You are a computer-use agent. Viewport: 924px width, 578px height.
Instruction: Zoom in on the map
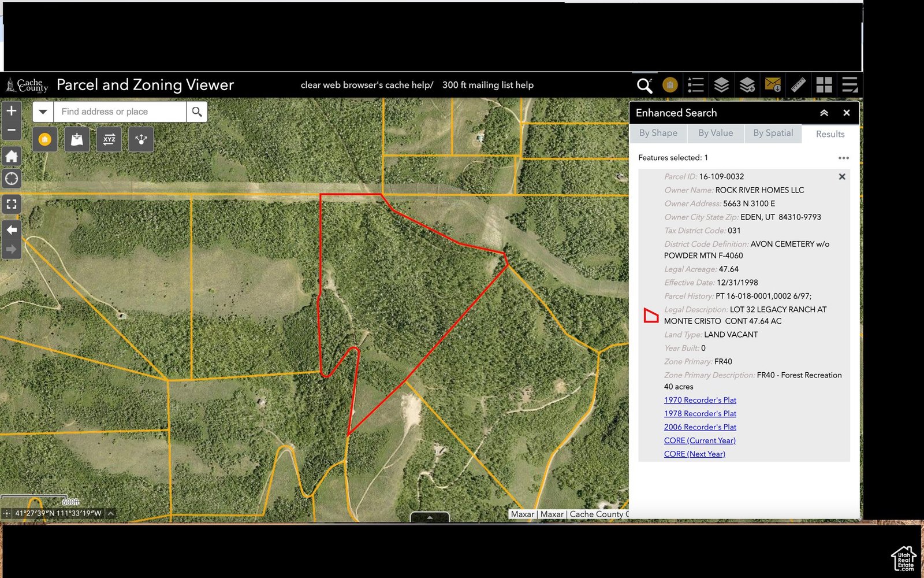[x=11, y=110]
